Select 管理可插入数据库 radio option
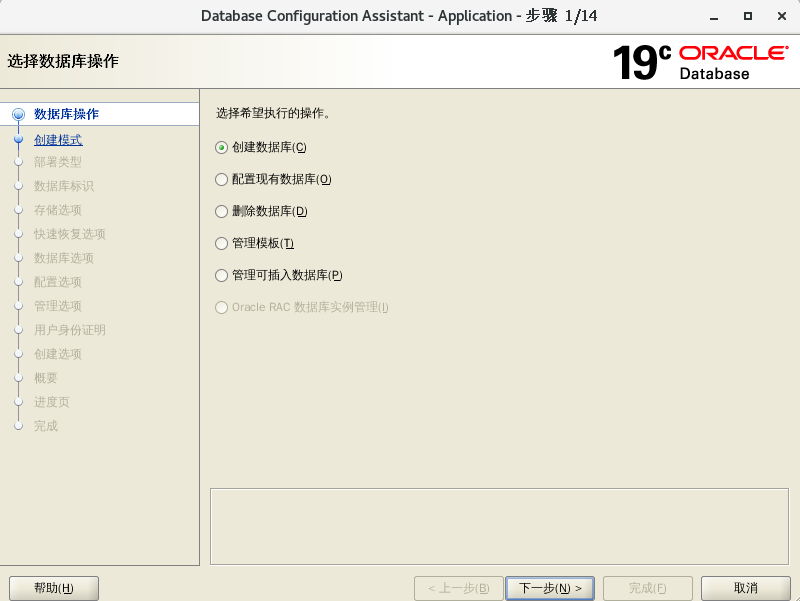800x601 pixels. [222, 275]
